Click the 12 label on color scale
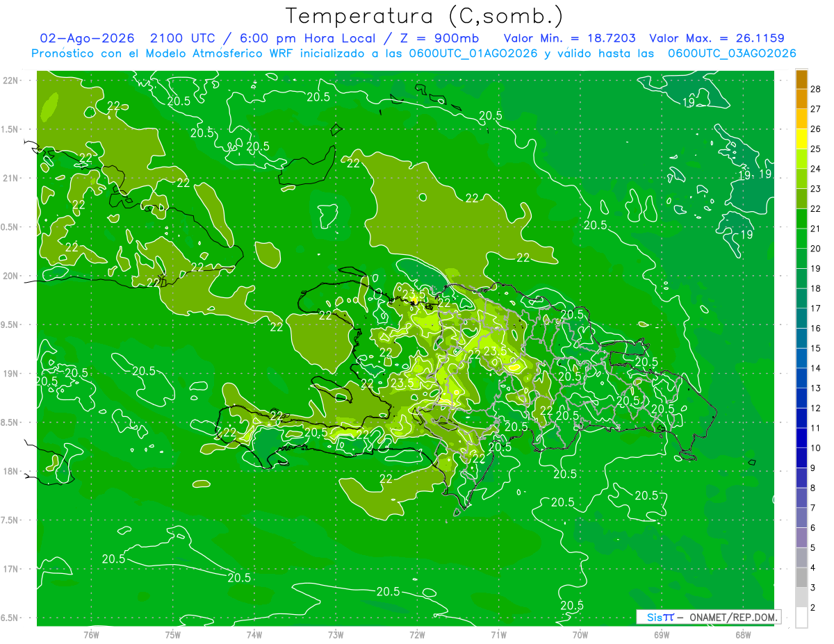This screenshot has width=834, height=644. pos(815,408)
